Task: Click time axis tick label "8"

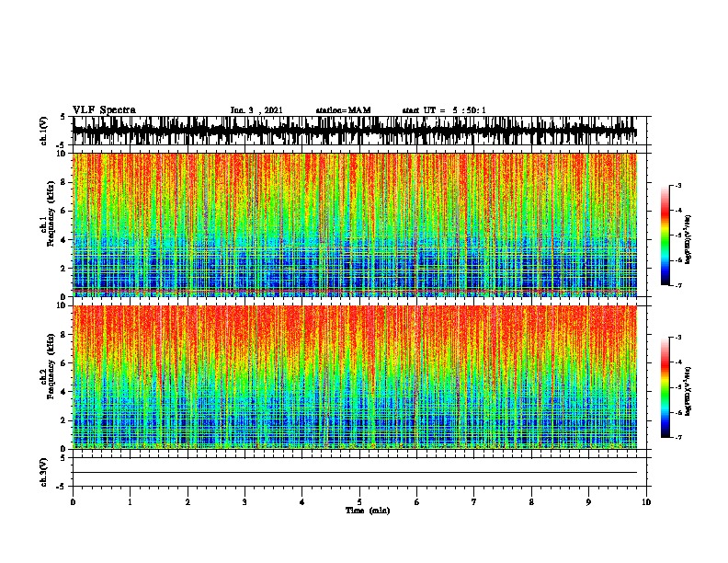Action: coord(531,502)
